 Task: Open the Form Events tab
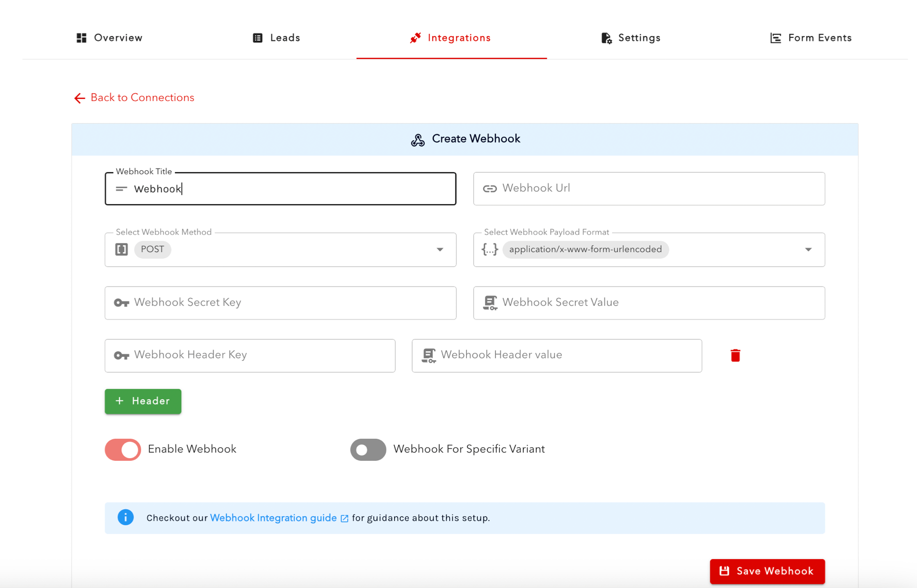811,38
